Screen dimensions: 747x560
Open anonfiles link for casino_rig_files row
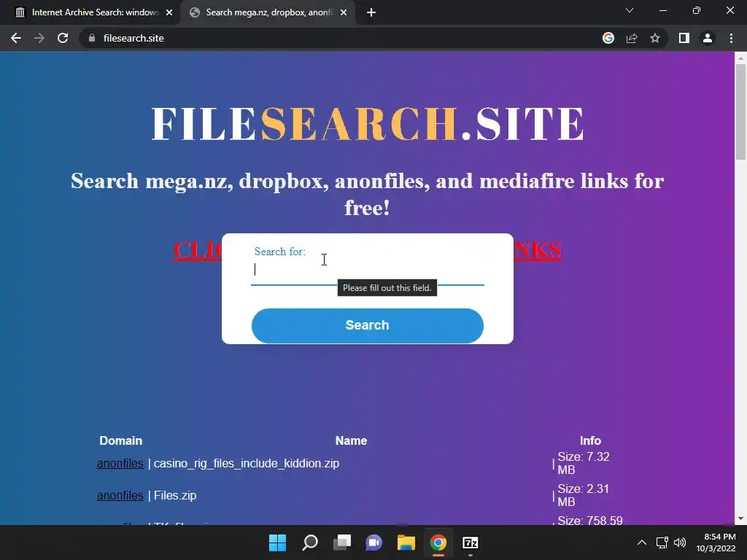click(x=120, y=463)
